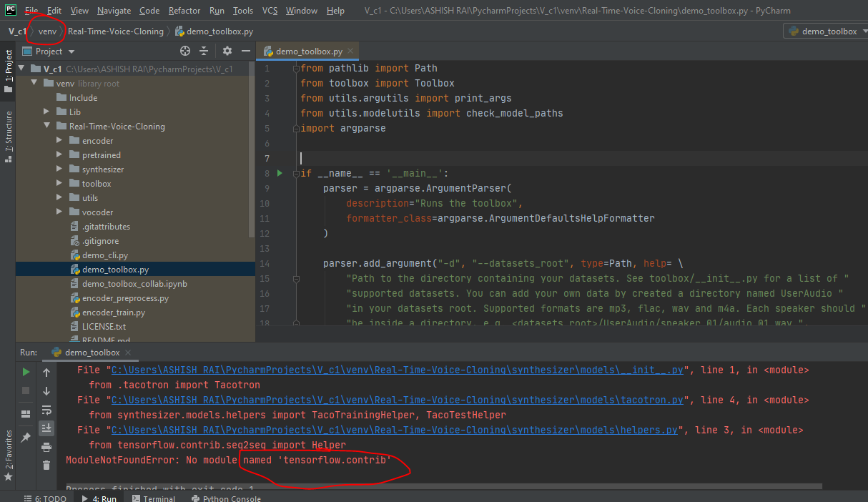Click run gutter arrow at line 8
This screenshot has height=502, width=868.
pos(280,173)
